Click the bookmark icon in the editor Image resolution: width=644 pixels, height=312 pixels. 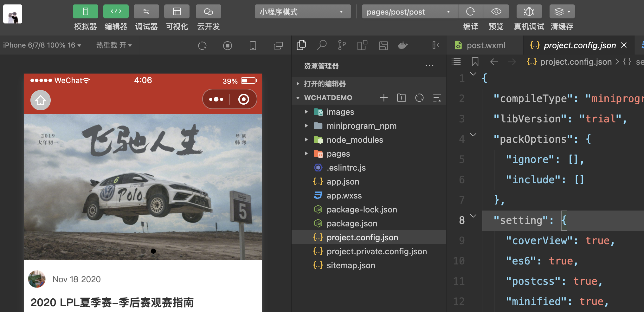475,62
